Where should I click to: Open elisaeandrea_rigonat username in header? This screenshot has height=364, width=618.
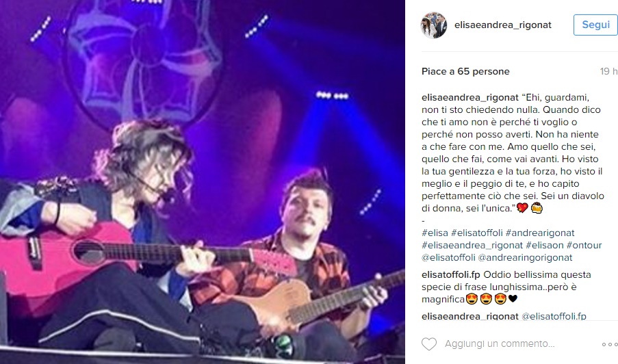503,25
